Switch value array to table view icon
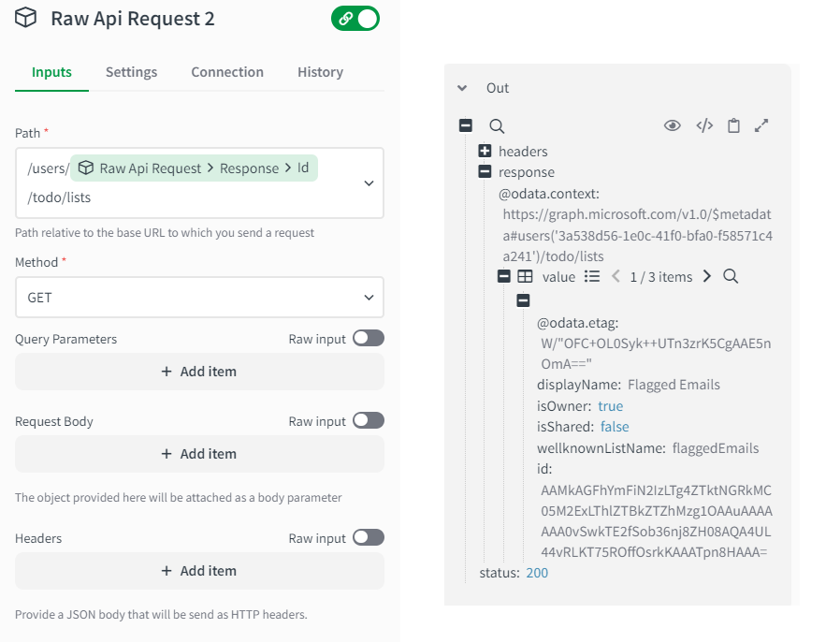840x643 pixels. pyautogui.click(x=526, y=277)
